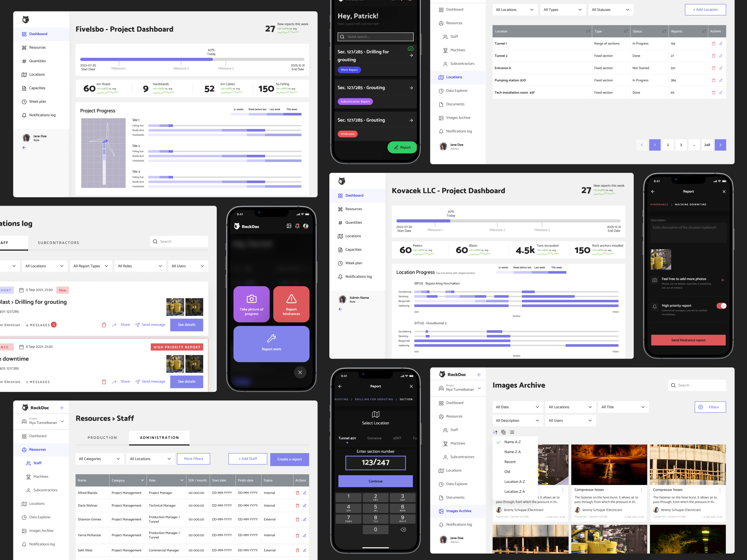Screen dimensions: 747x560
Task: Edit Entrance A using the pencil icon
Action: (x=721, y=68)
